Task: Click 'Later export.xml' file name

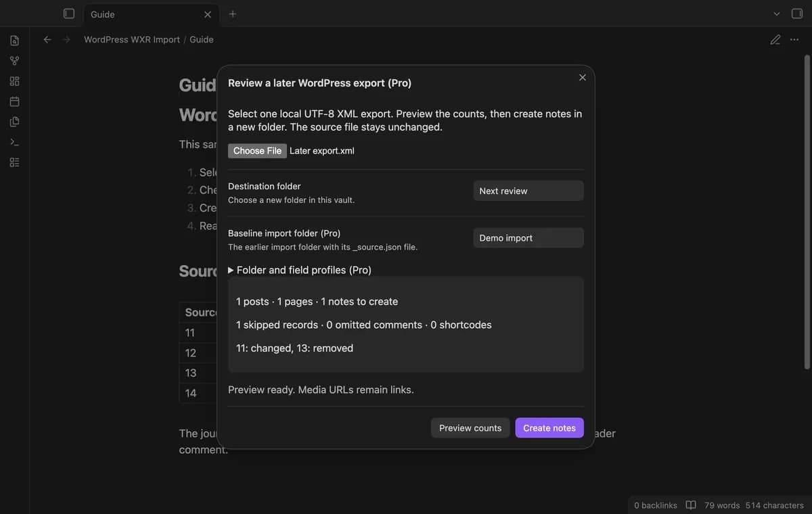Action: coord(322,151)
